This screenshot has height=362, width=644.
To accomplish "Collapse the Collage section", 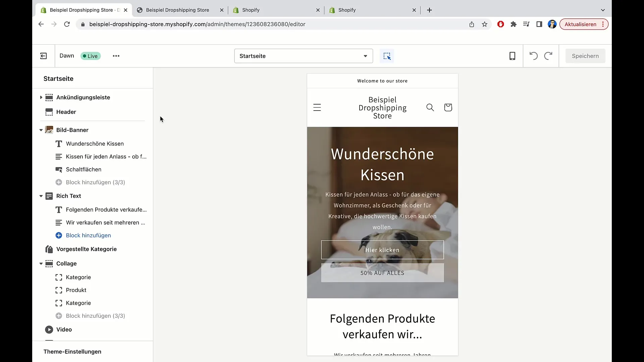I will pos(41,263).
